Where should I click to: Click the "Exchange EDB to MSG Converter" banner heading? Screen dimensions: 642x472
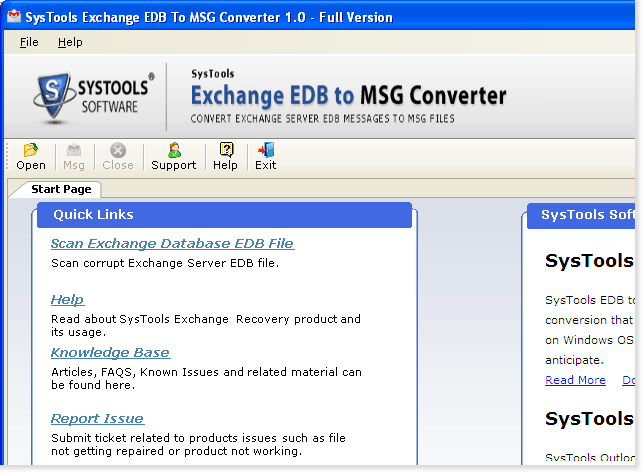[x=348, y=96]
